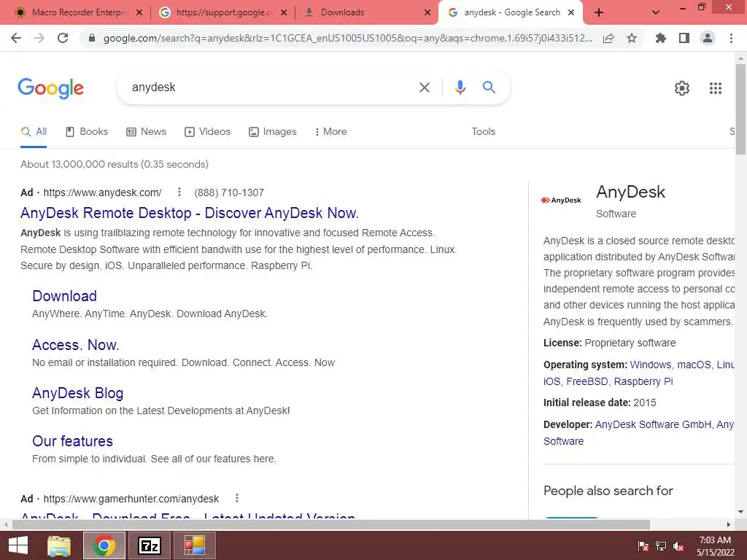The height and width of the screenshot is (560, 747).
Task: Click the Windows operating system link
Action: (650, 365)
